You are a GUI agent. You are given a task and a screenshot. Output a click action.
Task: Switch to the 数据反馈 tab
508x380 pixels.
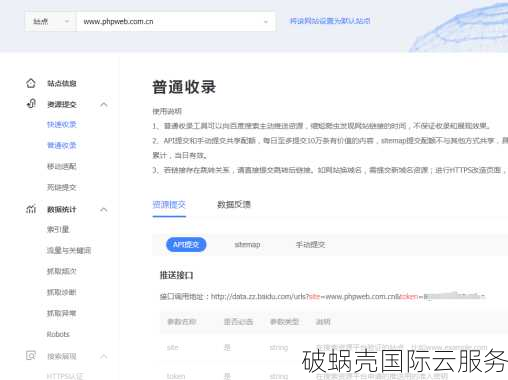pos(234,205)
